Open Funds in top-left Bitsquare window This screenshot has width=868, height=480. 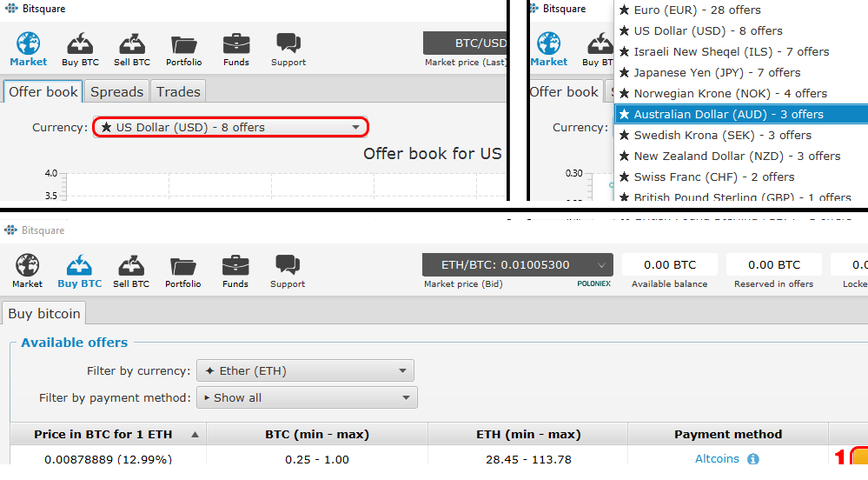(236, 50)
